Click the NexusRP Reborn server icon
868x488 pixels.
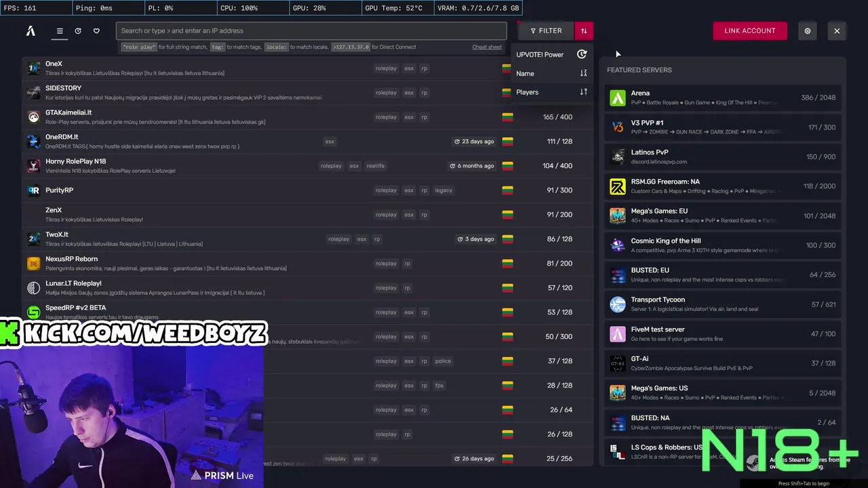pyautogui.click(x=33, y=263)
